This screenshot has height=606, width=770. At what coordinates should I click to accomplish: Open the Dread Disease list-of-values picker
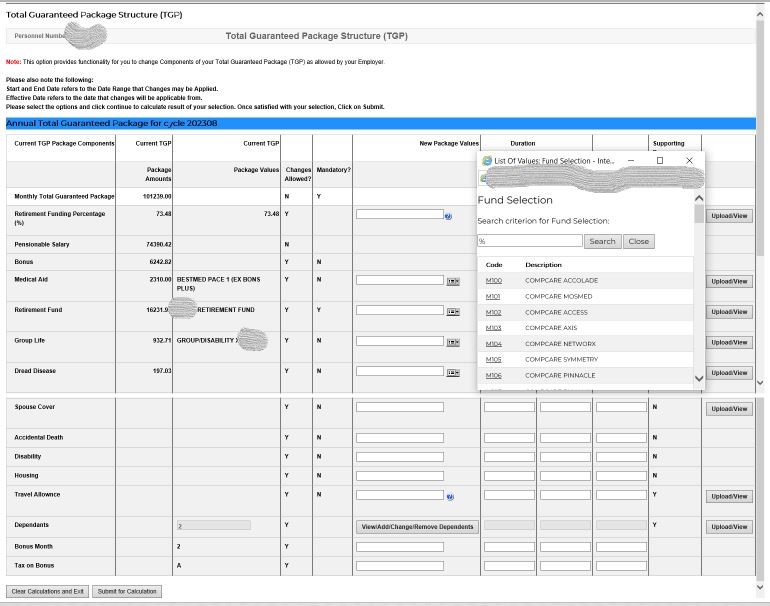(x=452, y=372)
